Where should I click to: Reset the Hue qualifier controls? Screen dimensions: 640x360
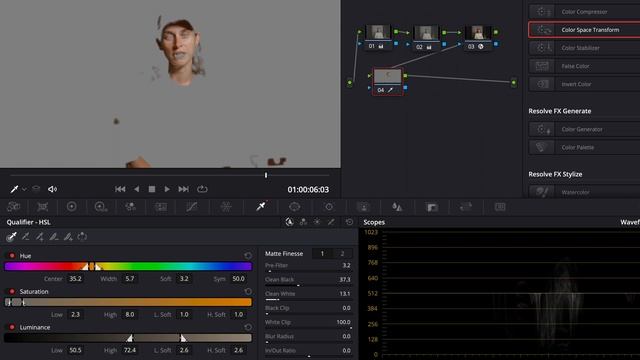pos(248,256)
